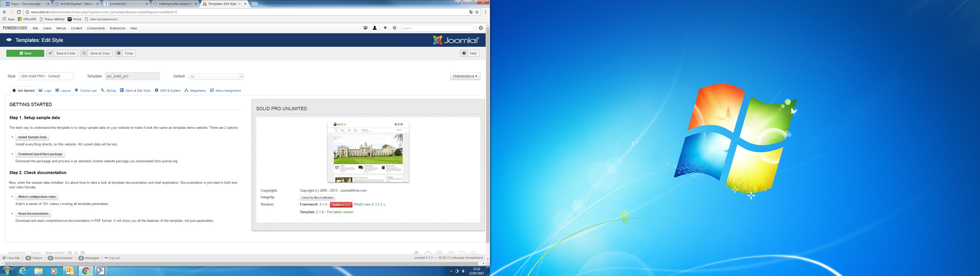Open the Site menu
The height and width of the screenshot is (276, 980).
pyautogui.click(x=35, y=28)
